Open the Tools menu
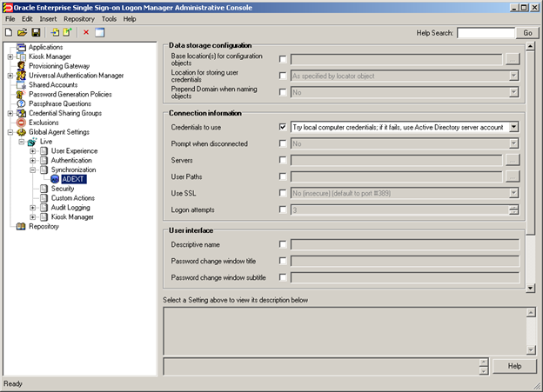 click(x=109, y=19)
